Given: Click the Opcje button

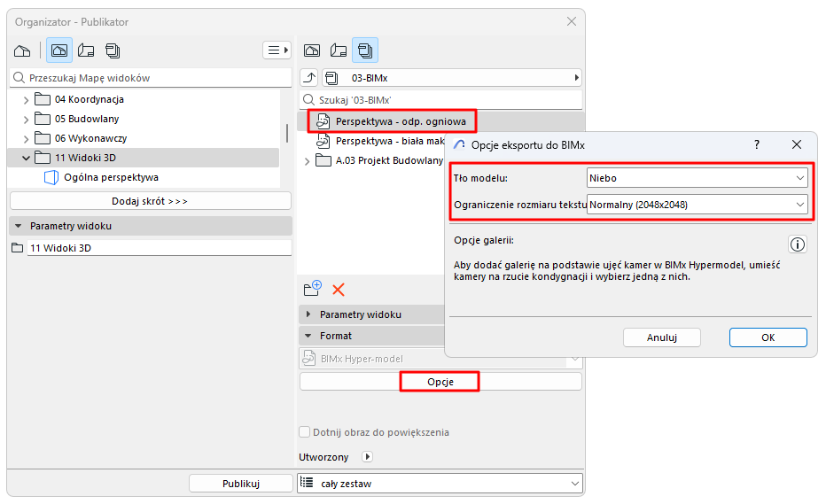Looking at the screenshot, I should (440, 381).
